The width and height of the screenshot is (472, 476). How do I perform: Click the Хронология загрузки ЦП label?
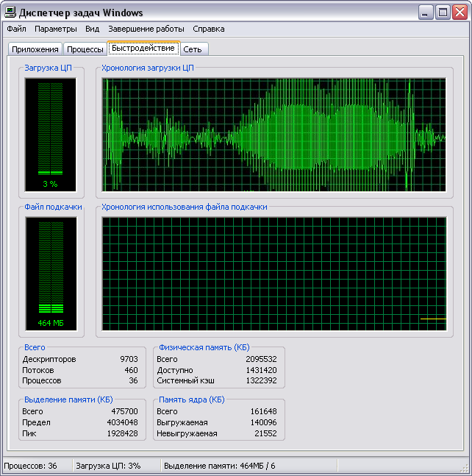coord(148,68)
